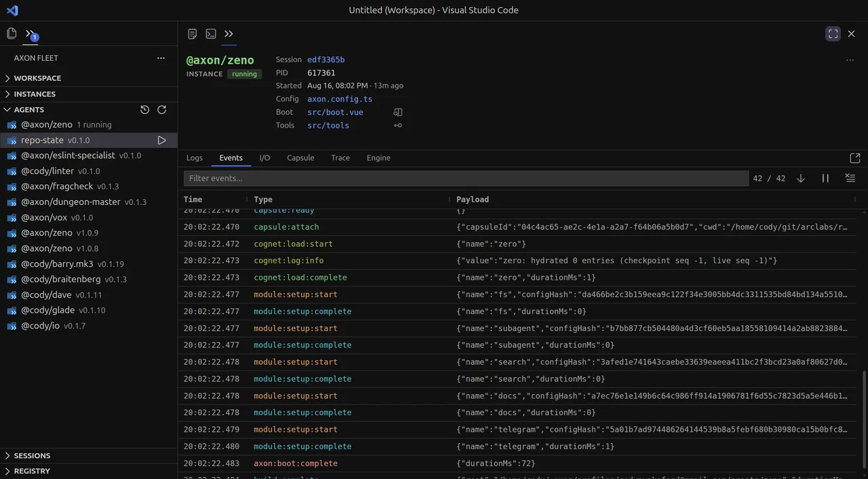868x479 pixels.
Task: Expand the REGISTRY section
Action: click(x=88, y=471)
